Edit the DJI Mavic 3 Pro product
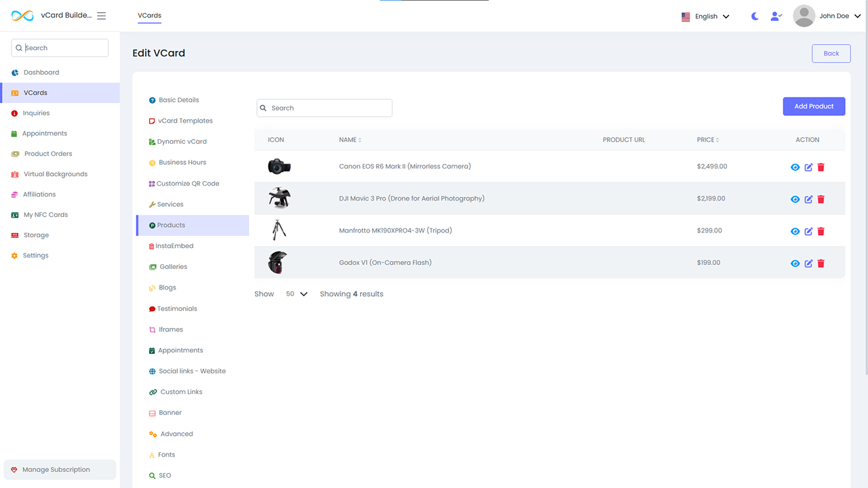 click(808, 199)
